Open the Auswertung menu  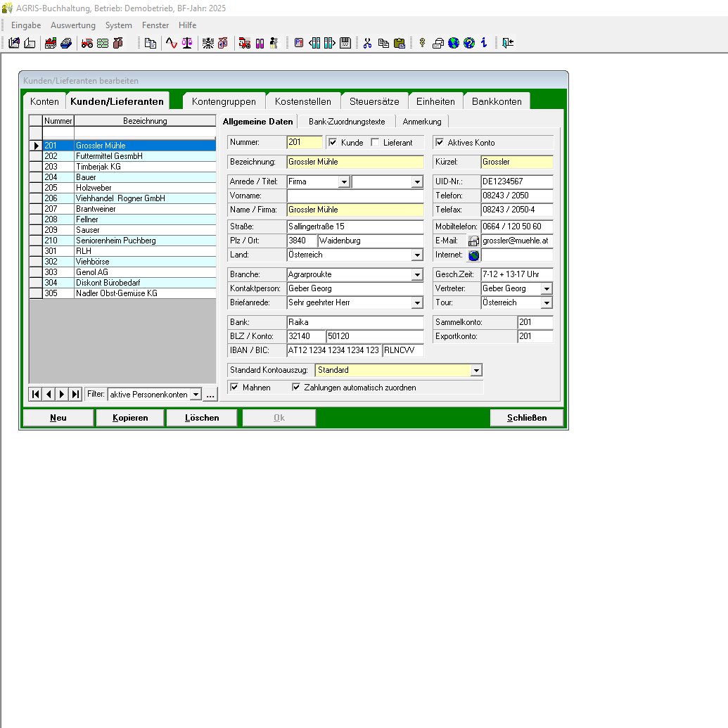coord(73,25)
